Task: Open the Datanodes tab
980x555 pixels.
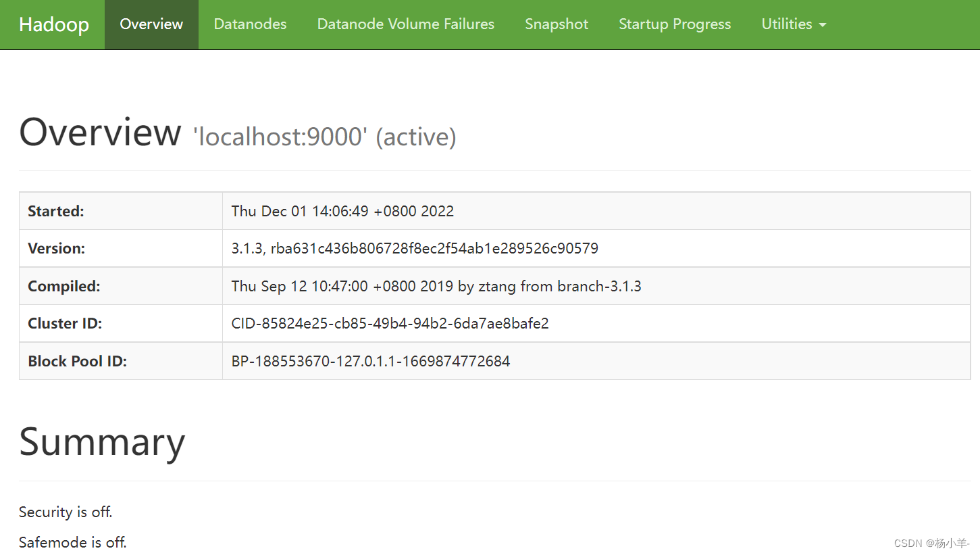Action: pos(250,24)
